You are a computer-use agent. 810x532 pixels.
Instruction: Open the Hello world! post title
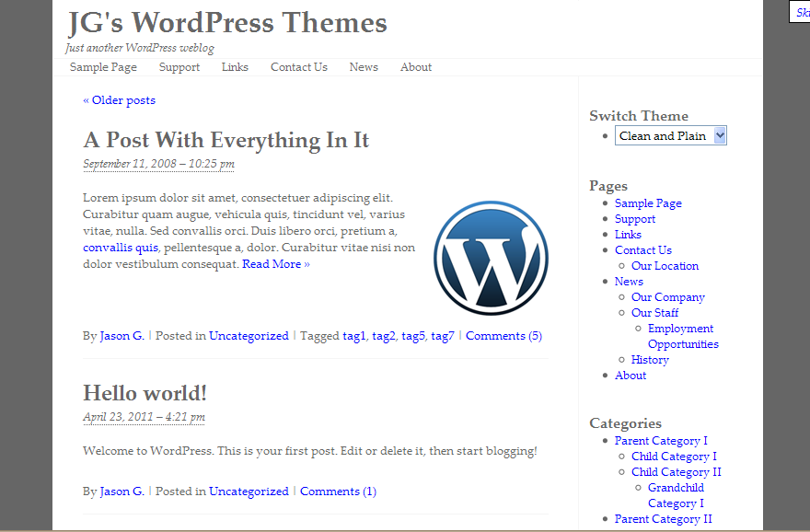pyautogui.click(x=145, y=393)
